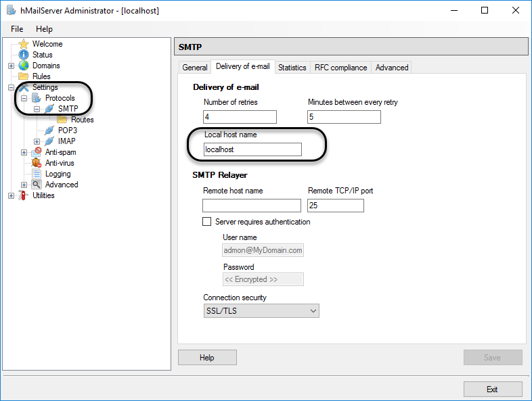The height and width of the screenshot is (401, 532).
Task: Collapse the Settings tree node
Action: coord(11,87)
